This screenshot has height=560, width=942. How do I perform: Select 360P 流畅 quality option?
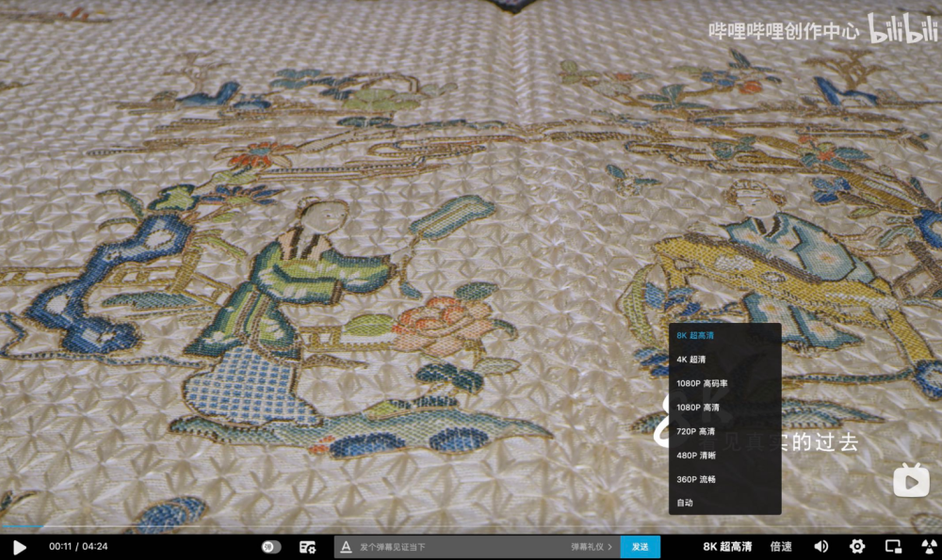pos(724,480)
